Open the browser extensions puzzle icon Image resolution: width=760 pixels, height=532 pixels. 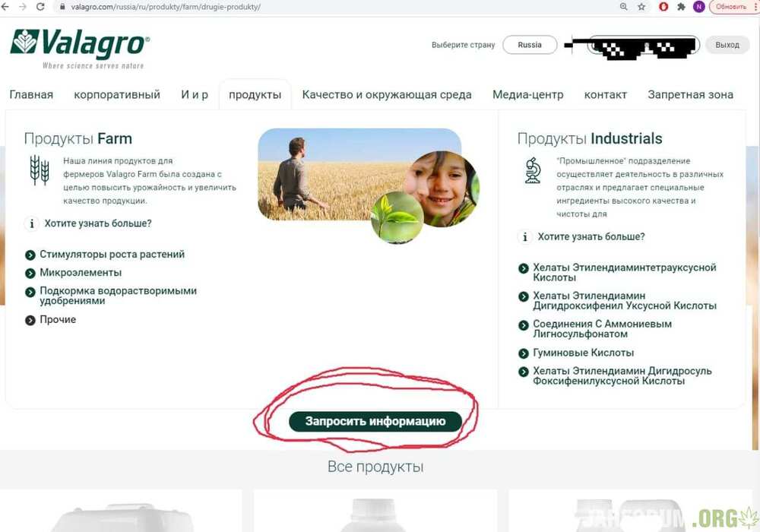click(x=681, y=7)
